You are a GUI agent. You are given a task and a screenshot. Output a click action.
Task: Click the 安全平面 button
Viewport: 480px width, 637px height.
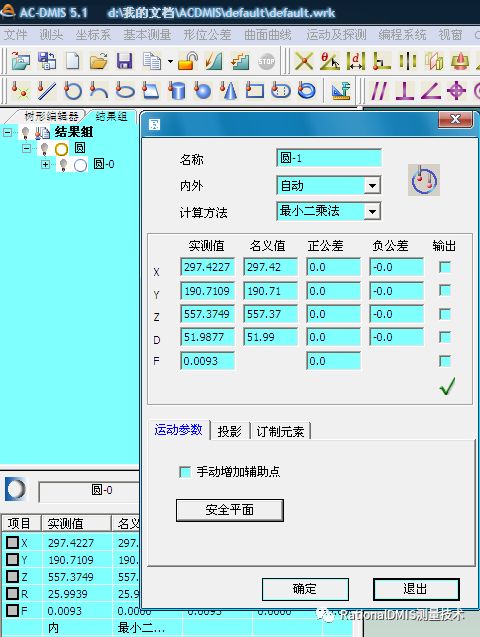coord(229,510)
